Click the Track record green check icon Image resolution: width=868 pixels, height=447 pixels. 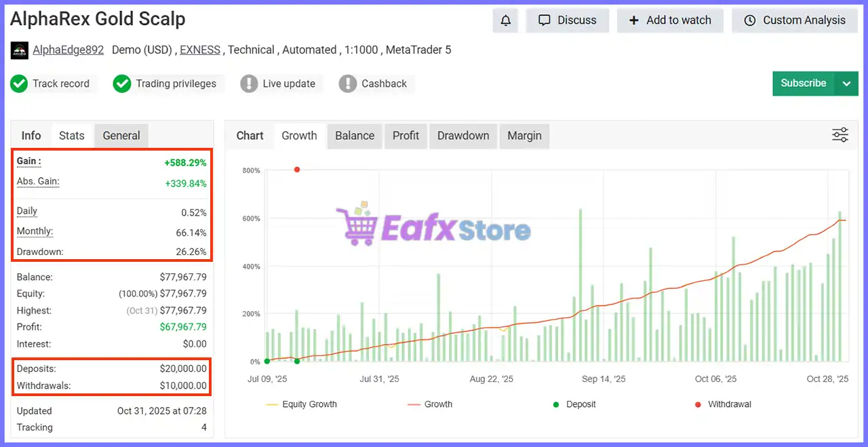click(19, 84)
